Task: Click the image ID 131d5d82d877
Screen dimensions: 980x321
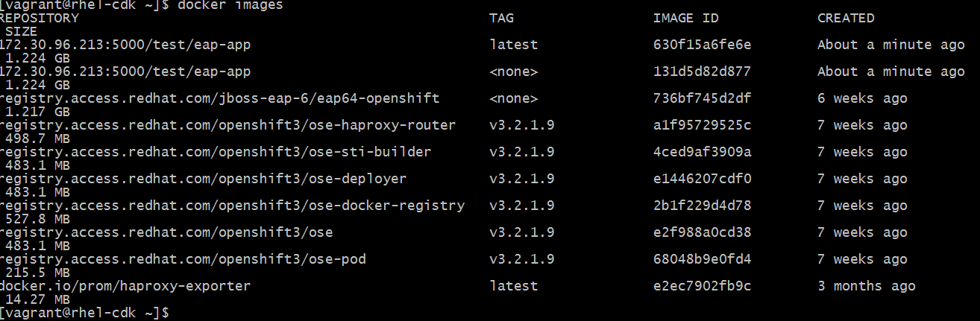Action: coord(702,71)
